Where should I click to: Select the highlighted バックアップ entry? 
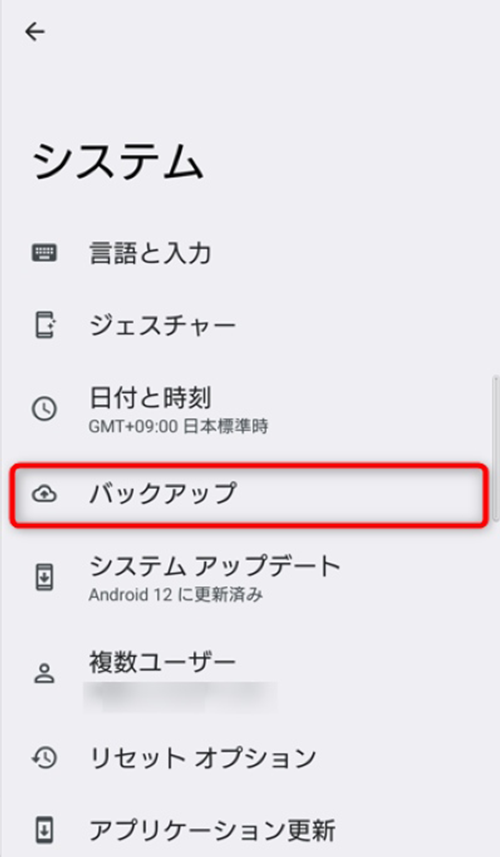pyautogui.click(x=249, y=495)
